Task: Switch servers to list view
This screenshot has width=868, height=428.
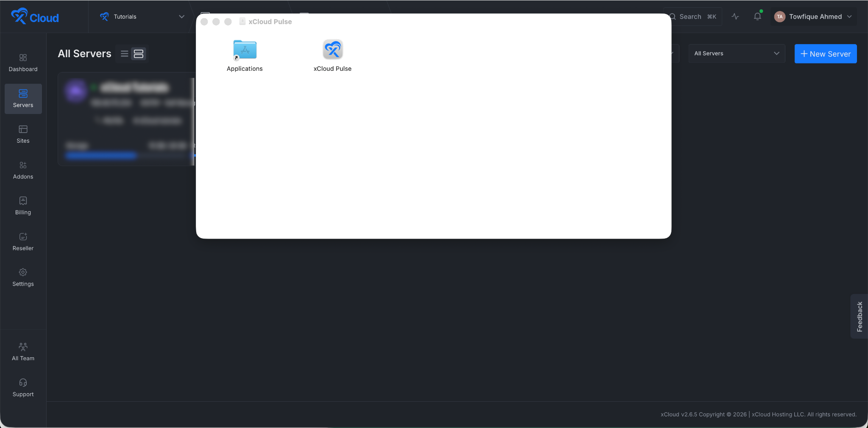Action: pyautogui.click(x=125, y=54)
